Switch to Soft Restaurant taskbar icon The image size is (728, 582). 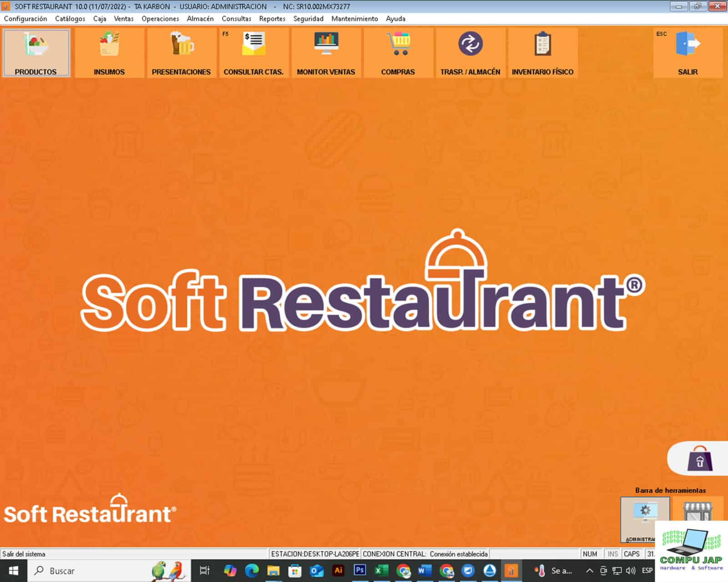[511, 571]
